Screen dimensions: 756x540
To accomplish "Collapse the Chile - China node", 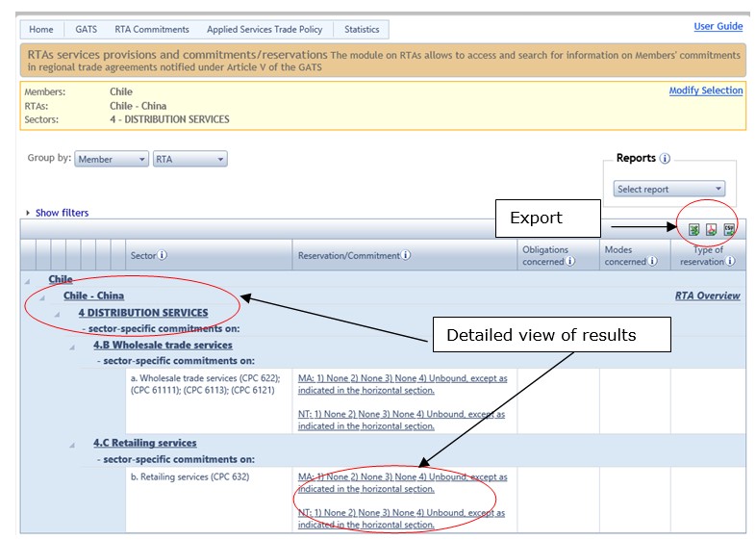I will click(x=42, y=297).
